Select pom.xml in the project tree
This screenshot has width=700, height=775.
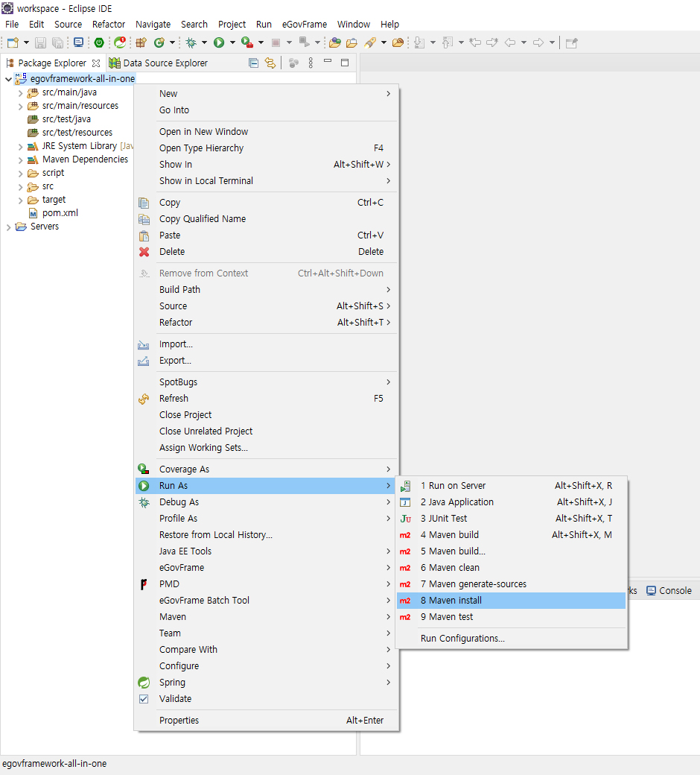(x=57, y=212)
